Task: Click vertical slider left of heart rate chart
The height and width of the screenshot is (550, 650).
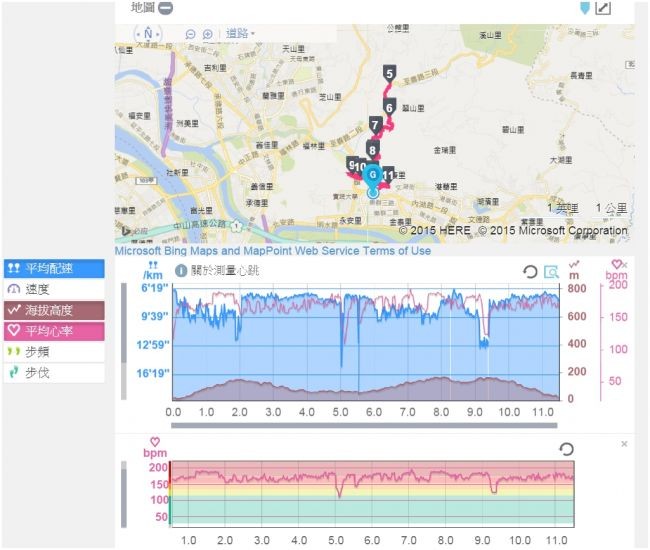Action: tap(124, 494)
